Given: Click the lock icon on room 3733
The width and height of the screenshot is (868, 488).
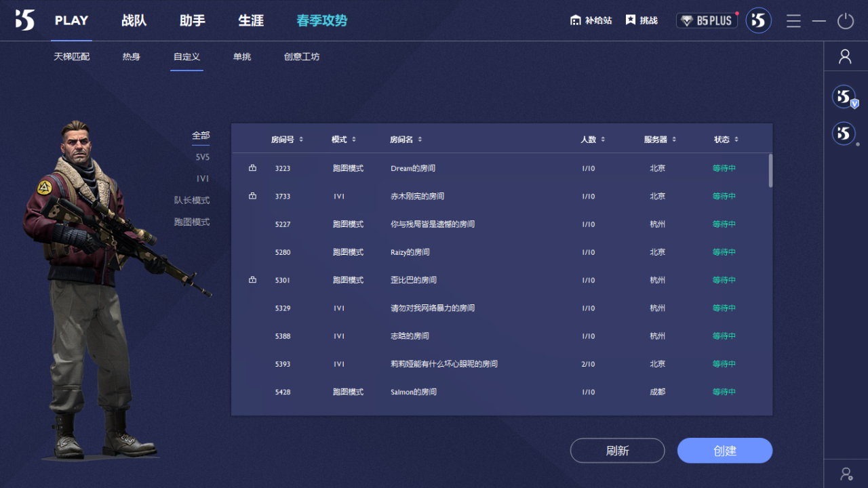Looking at the screenshot, I should 253,196.
